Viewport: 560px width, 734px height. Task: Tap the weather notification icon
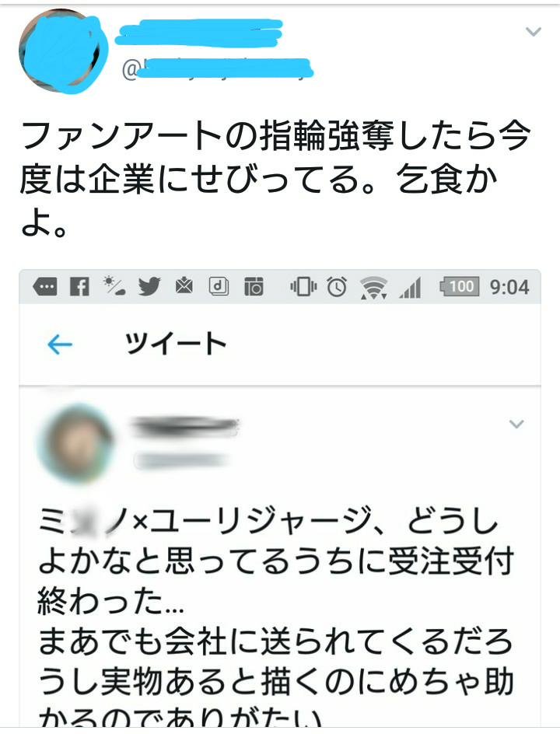click(x=114, y=285)
